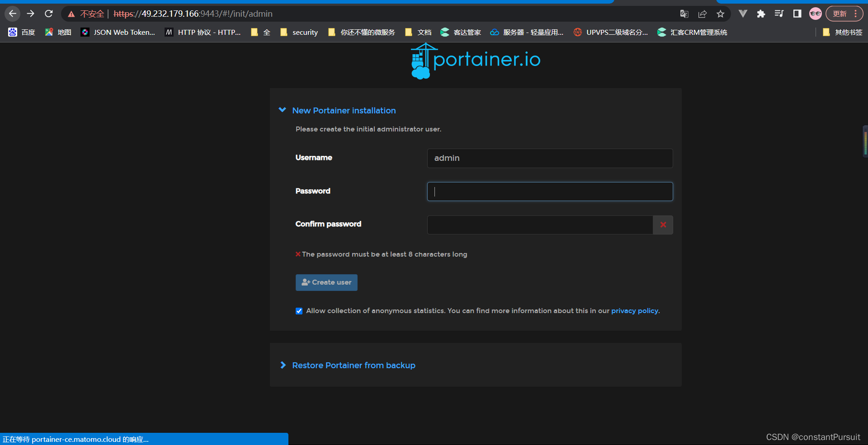The height and width of the screenshot is (445, 868).
Task: Open 地图 bookmark
Action: [58, 32]
